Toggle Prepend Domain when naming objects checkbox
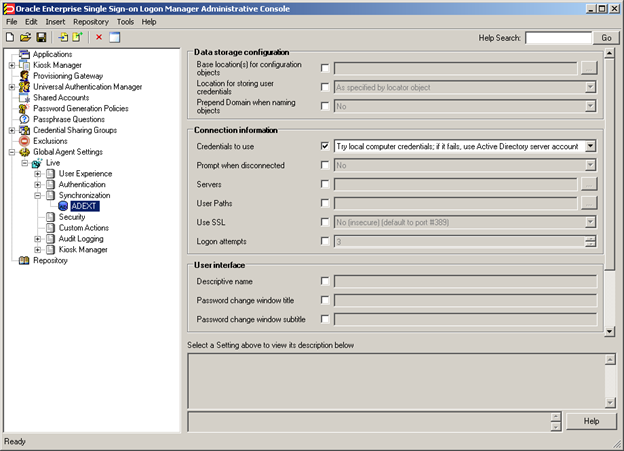The width and height of the screenshot is (624, 451). pos(325,106)
